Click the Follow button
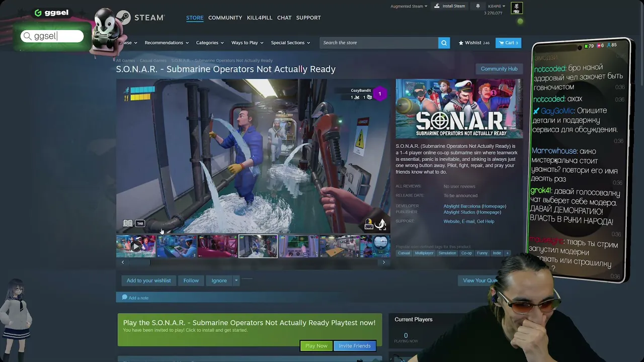 [x=191, y=281]
